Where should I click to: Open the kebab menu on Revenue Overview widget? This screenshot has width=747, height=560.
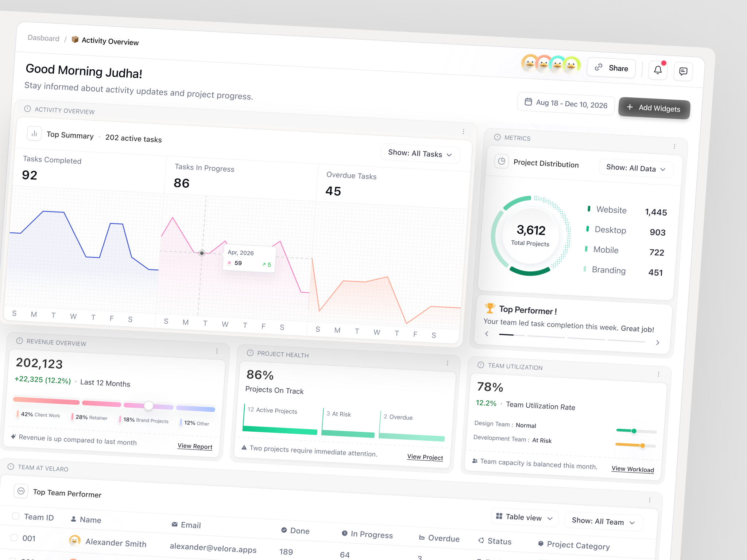click(217, 351)
